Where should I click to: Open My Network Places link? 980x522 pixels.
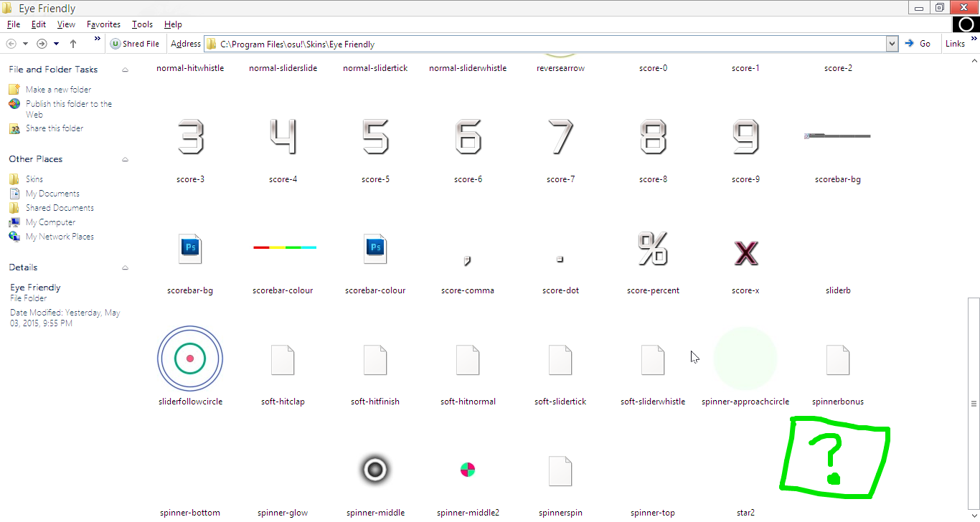pyautogui.click(x=60, y=237)
